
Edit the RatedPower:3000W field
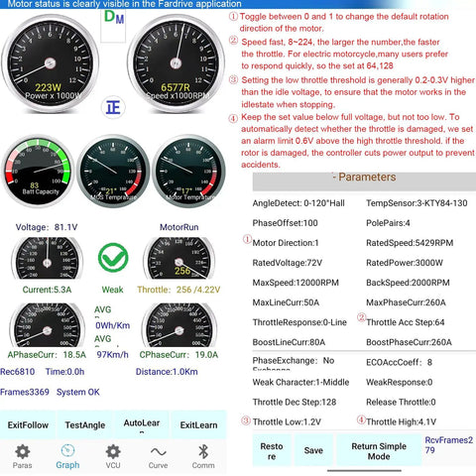(405, 263)
